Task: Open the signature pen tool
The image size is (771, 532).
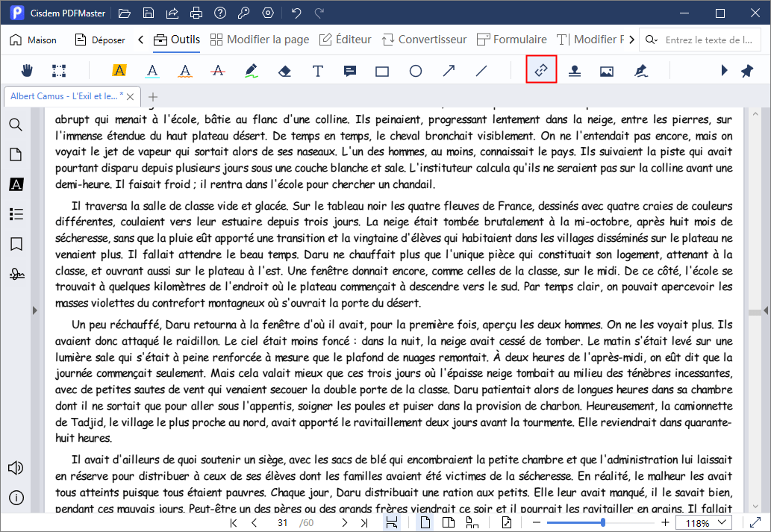Action: point(640,72)
